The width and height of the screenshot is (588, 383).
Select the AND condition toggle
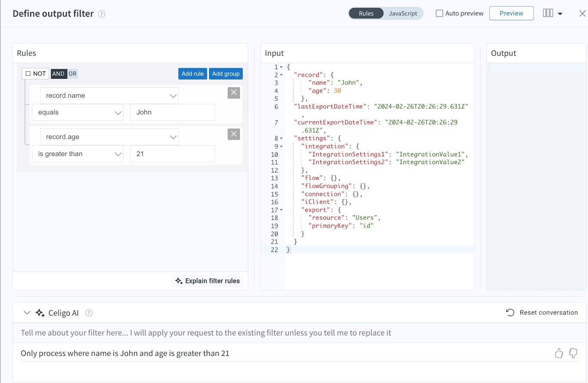[x=58, y=74]
